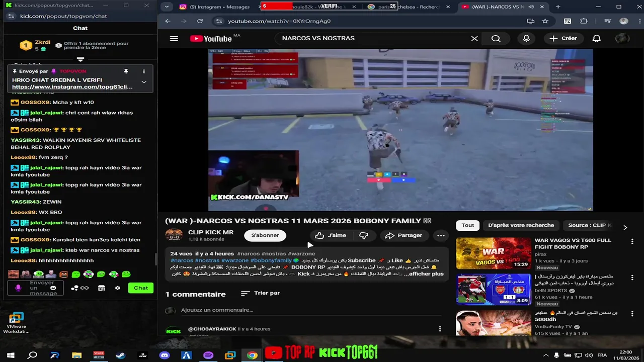The image size is (644, 362).
Task: Open Discord from taskbar
Action: (165, 355)
